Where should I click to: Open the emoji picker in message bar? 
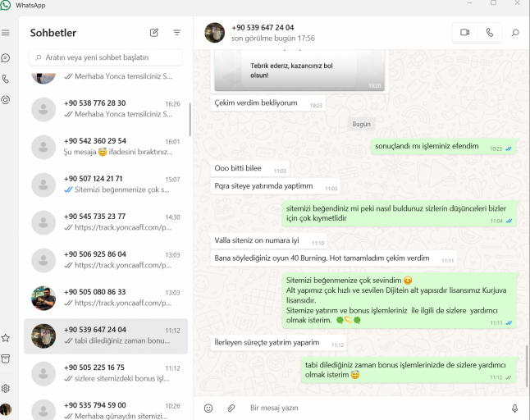(x=208, y=409)
